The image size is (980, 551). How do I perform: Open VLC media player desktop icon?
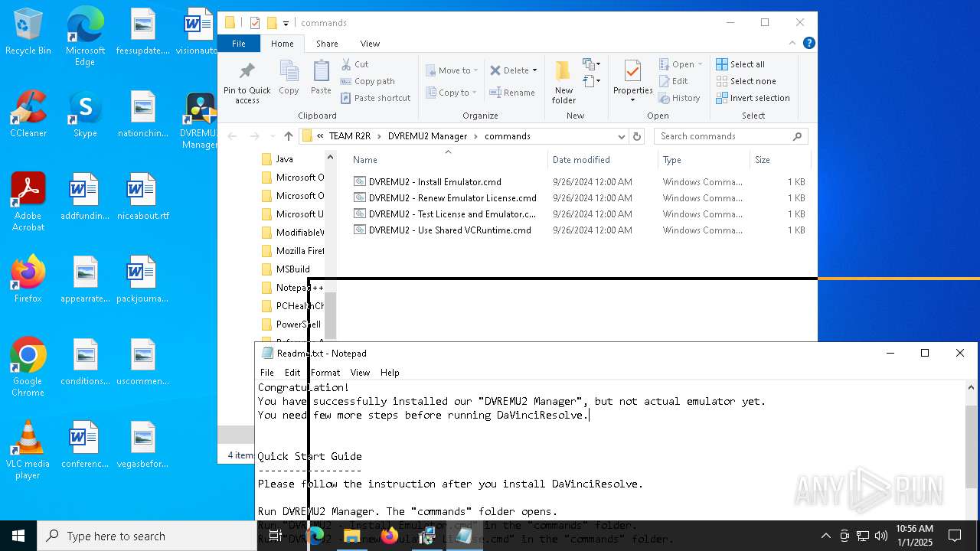coord(28,450)
